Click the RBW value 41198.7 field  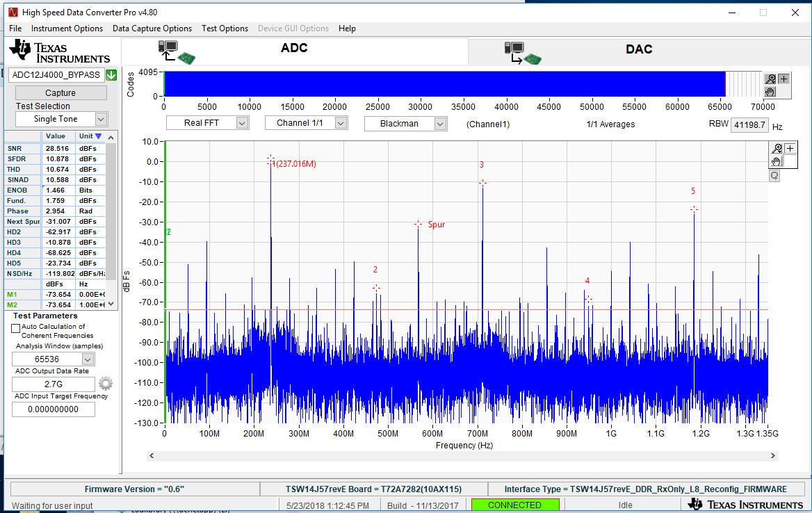[x=749, y=124]
